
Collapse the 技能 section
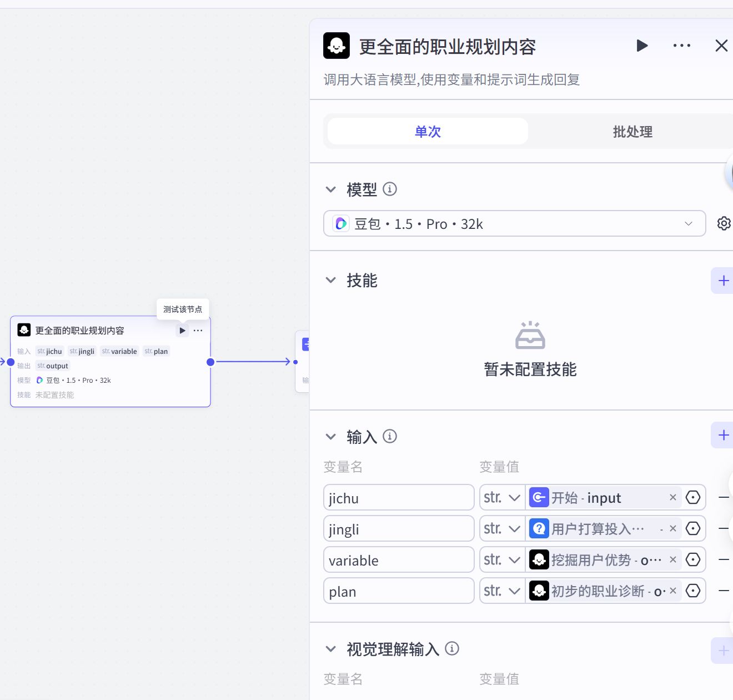click(331, 281)
